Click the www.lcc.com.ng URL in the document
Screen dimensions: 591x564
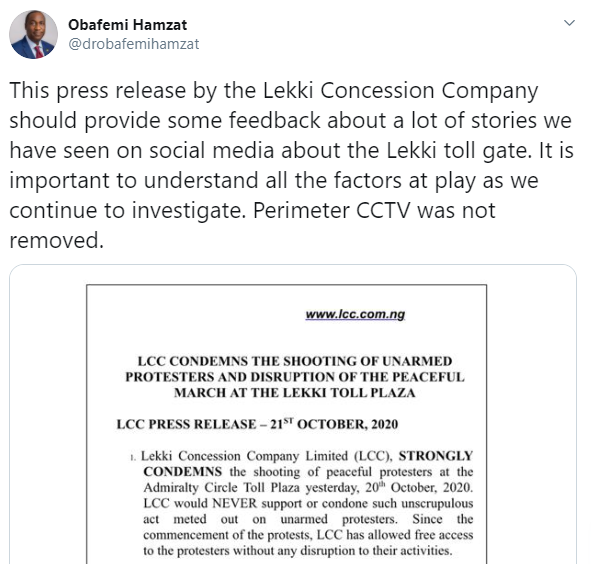pos(355,314)
